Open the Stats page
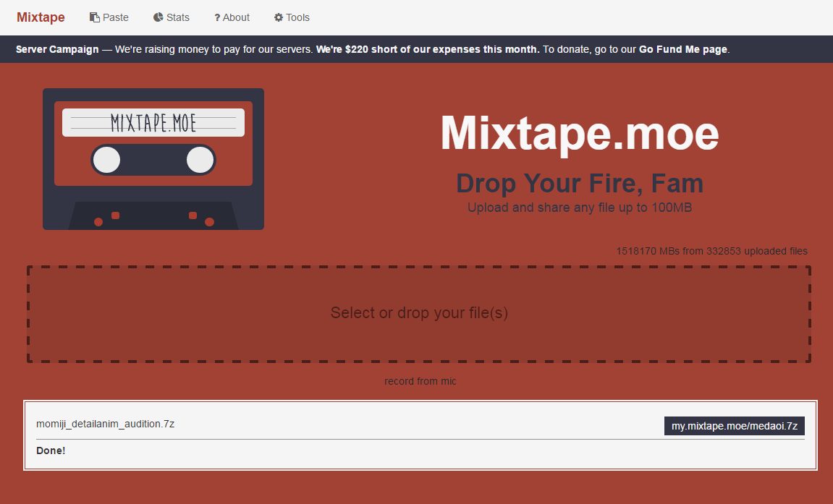This screenshot has height=504, width=833. click(171, 17)
